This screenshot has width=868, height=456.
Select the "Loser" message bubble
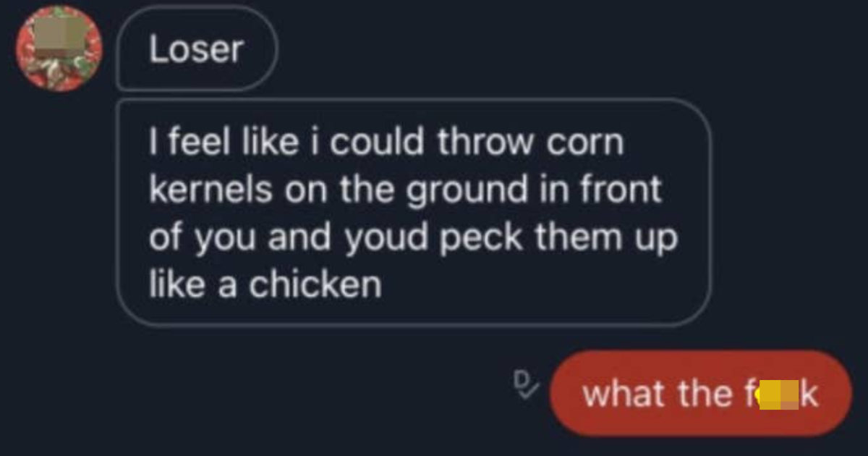point(197,49)
